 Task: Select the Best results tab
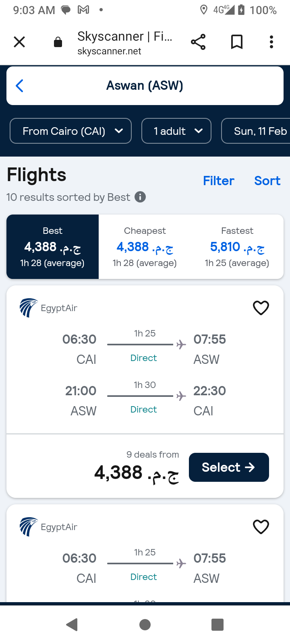[x=53, y=247]
